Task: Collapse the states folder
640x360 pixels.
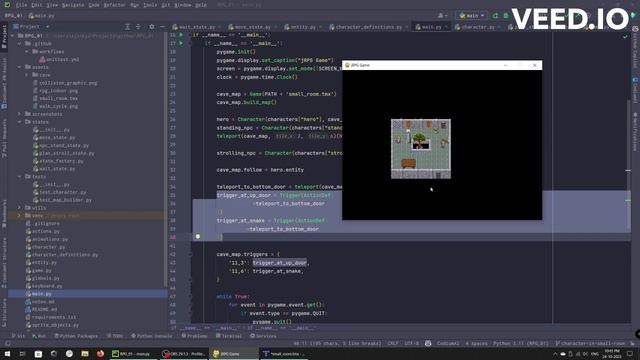Action: (19, 122)
